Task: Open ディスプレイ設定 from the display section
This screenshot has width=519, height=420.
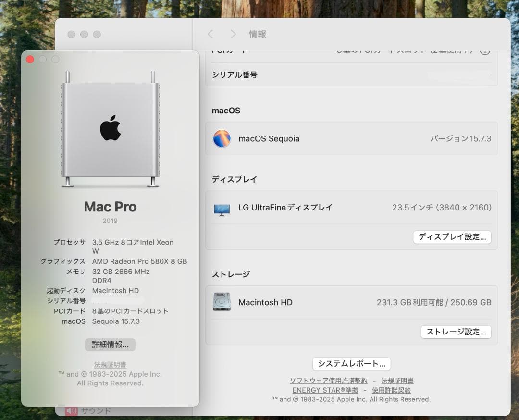Action: coord(452,237)
